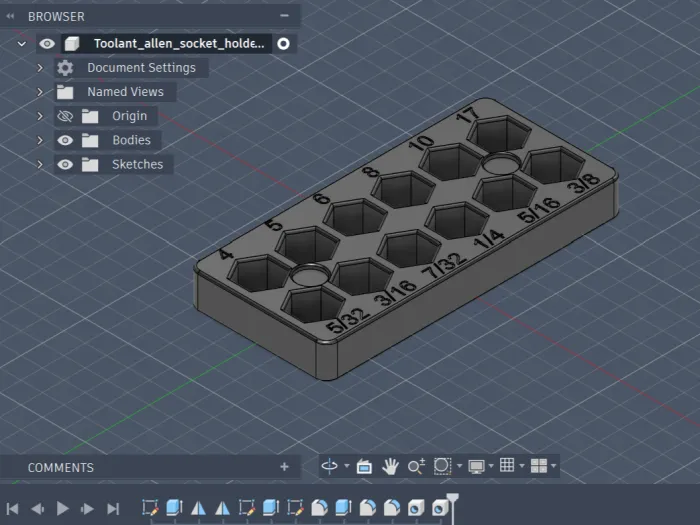The height and width of the screenshot is (525, 700).
Task: Select the Zoom magnifier tool
Action: (416, 467)
